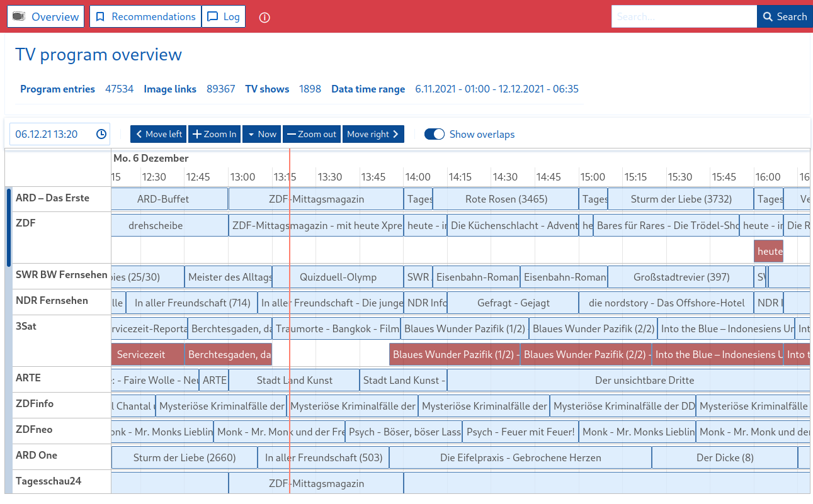Select die nordstory - Das Offshore-Hotel program
Image resolution: width=813 pixels, height=504 pixels.
pyautogui.click(x=666, y=303)
